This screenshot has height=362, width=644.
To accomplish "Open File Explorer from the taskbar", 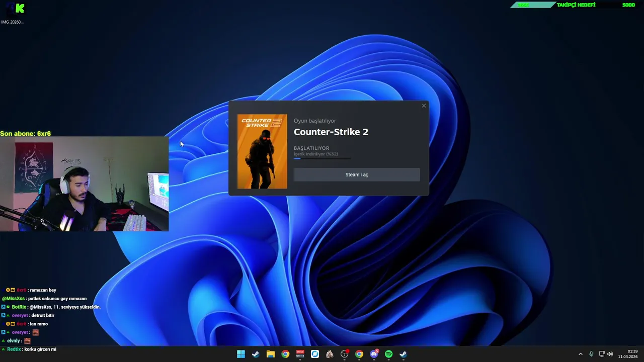I will click(271, 354).
